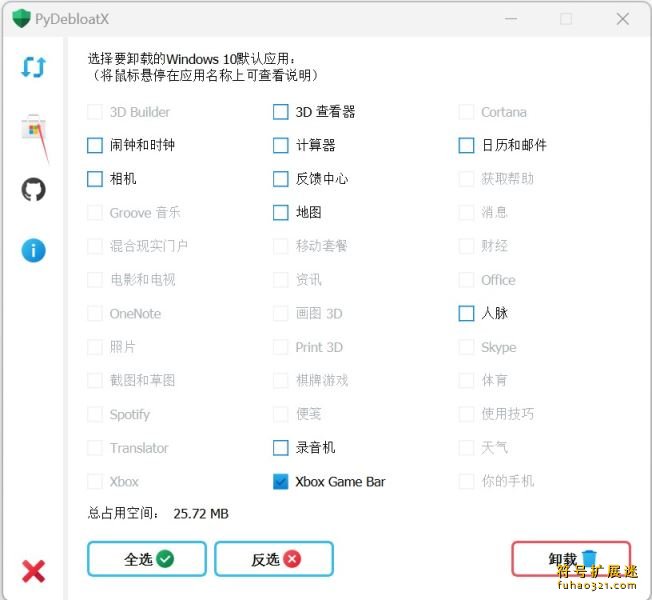Image resolution: width=652 pixels, height=600 pixels.
Task: Click the 棋牌游戏 label
Action: [322, 380]
